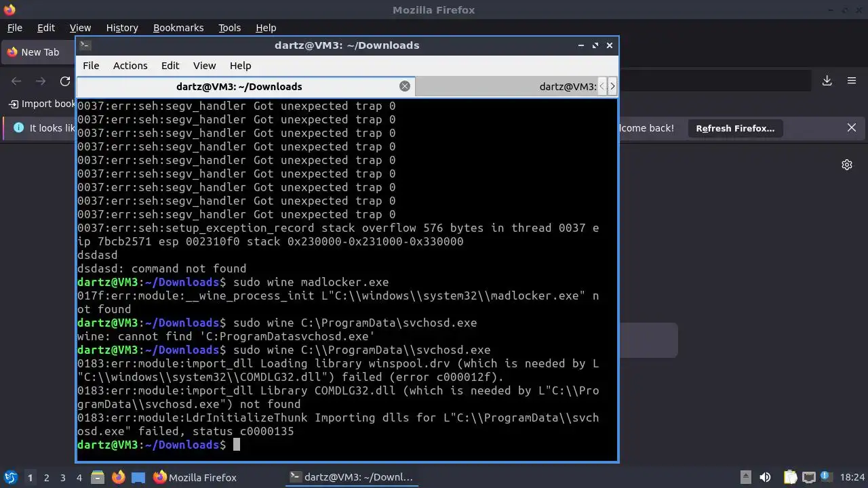Click Import bookmarks in Firefox toolbar
Screen dimensions: 868x488
pyautogui.click(x=42, y=104)
